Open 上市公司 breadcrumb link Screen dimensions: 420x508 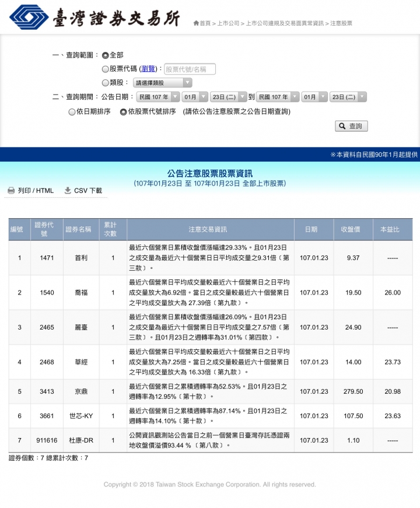coord(228,23)
